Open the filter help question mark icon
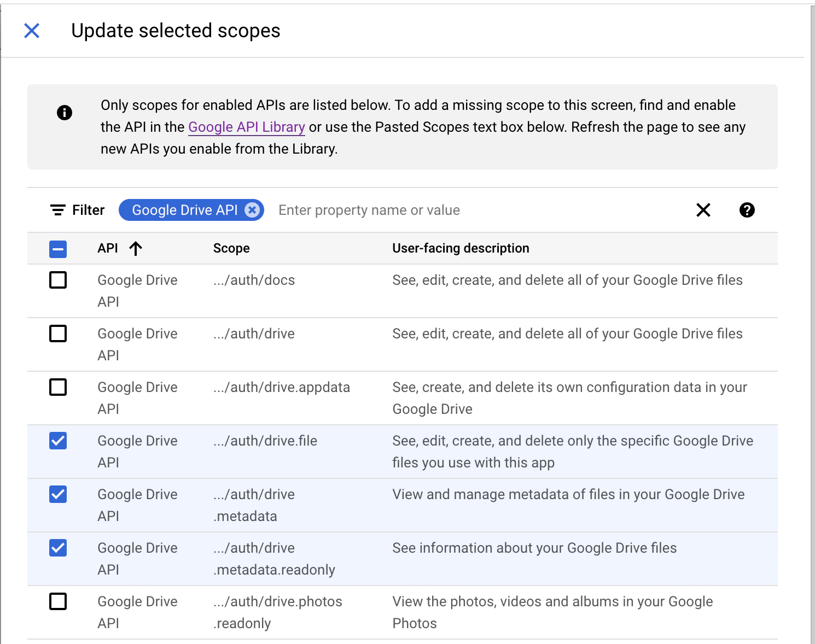Image resolution: width=815 pixels, height=644 pixels. [747, 210]
